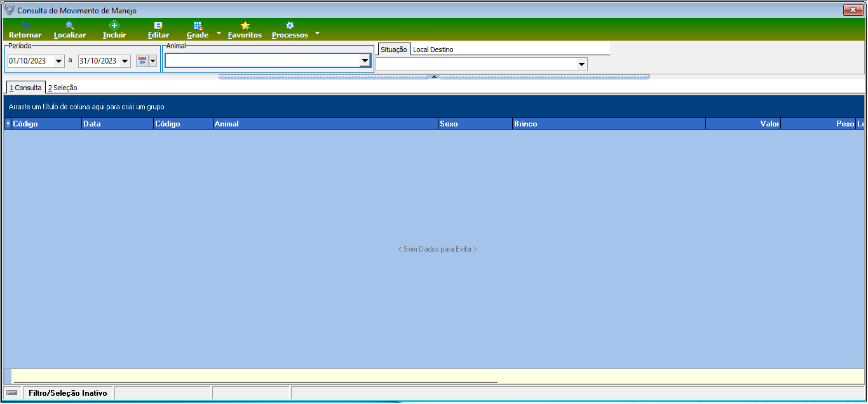Open the Situação dropdown list
868x404 pixels.
pyautogui.click(x=581, y=64)
